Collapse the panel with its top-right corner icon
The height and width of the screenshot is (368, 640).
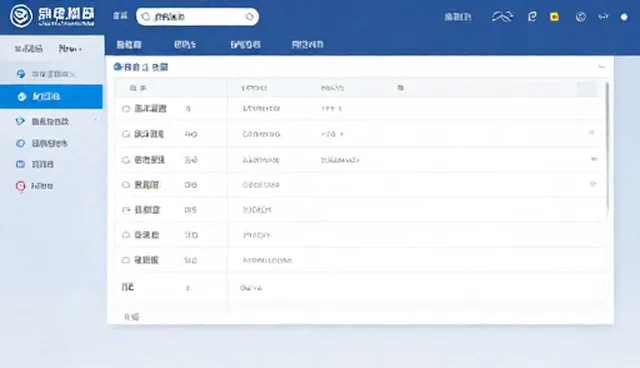601,67
